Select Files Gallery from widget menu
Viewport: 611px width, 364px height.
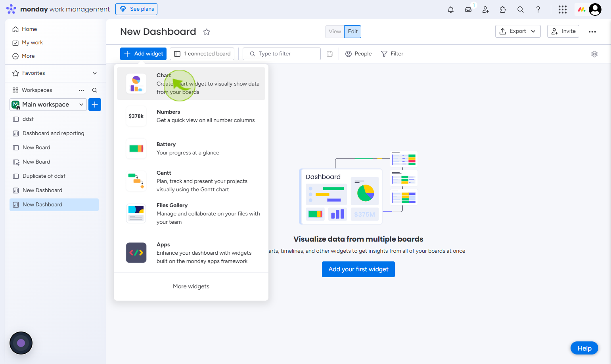191,213
